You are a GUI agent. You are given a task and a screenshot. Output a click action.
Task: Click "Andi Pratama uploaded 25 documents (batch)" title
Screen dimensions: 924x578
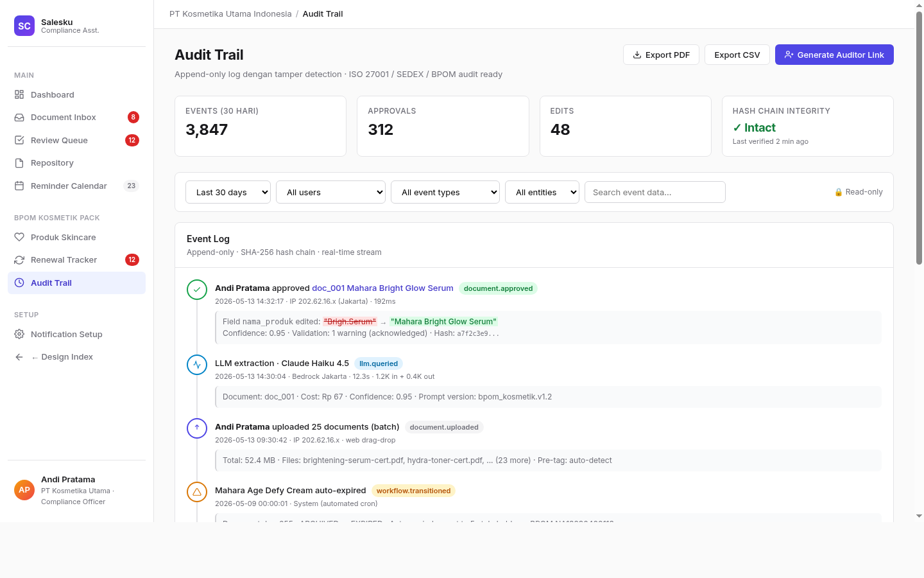[307, 426]
